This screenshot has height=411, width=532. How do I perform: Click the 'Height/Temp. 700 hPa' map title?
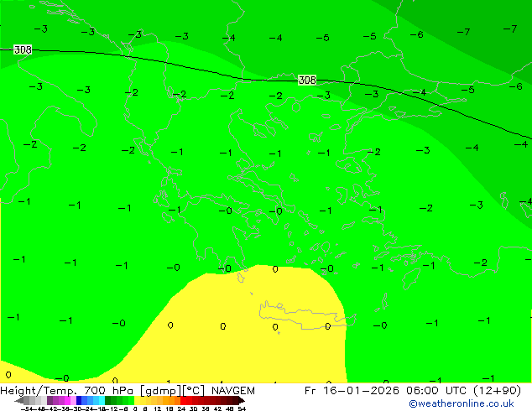point(66,391)
